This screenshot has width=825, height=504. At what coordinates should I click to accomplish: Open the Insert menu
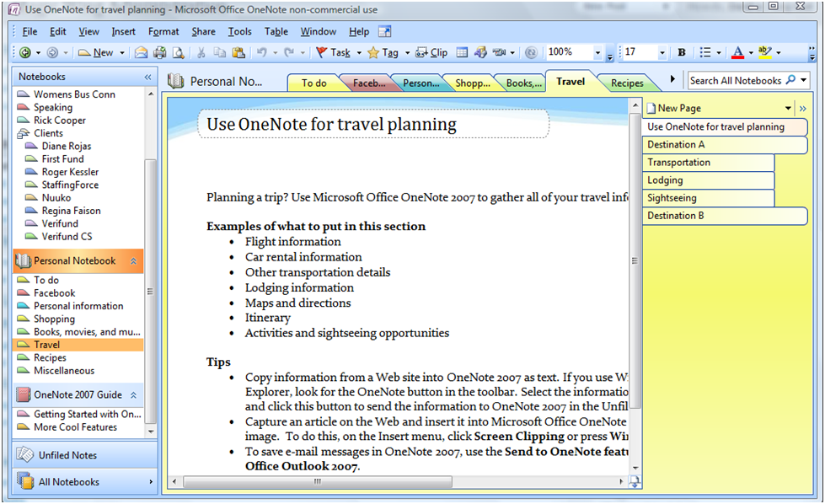123,31
